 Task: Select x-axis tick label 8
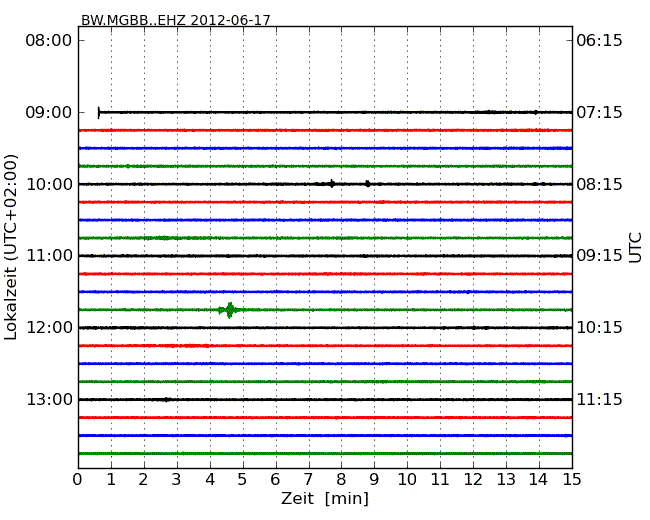tap(341, 480)
